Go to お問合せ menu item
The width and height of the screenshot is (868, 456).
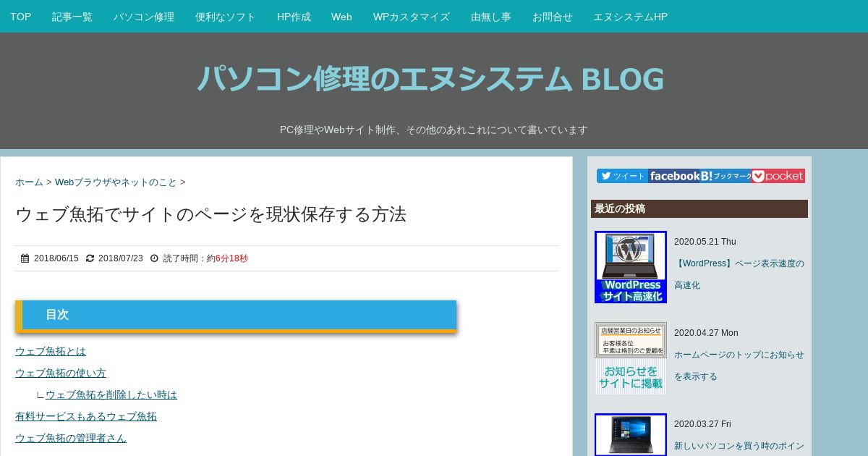click(x=553, y=17)
